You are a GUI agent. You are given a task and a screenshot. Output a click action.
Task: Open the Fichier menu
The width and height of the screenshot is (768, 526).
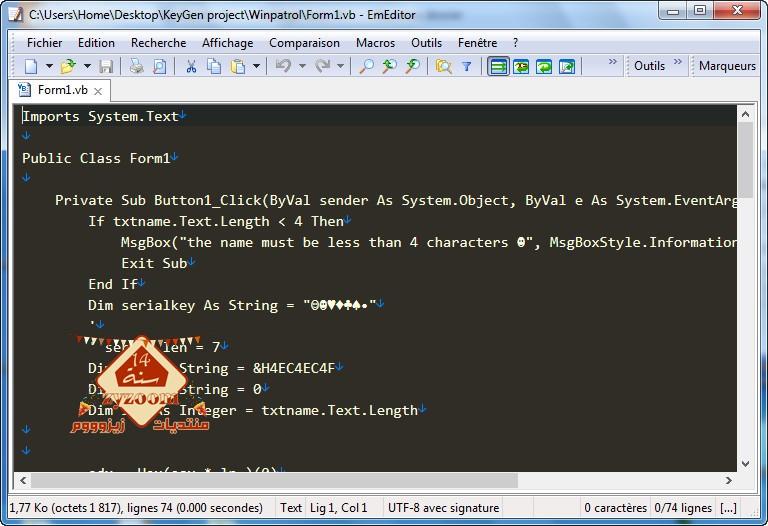[45, 43]
